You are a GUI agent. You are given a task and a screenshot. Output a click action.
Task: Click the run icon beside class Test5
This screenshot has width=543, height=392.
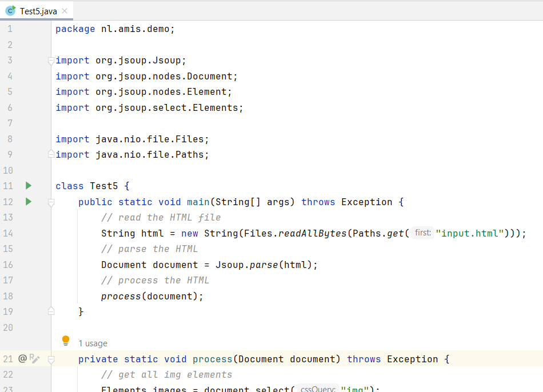(29, 186)
